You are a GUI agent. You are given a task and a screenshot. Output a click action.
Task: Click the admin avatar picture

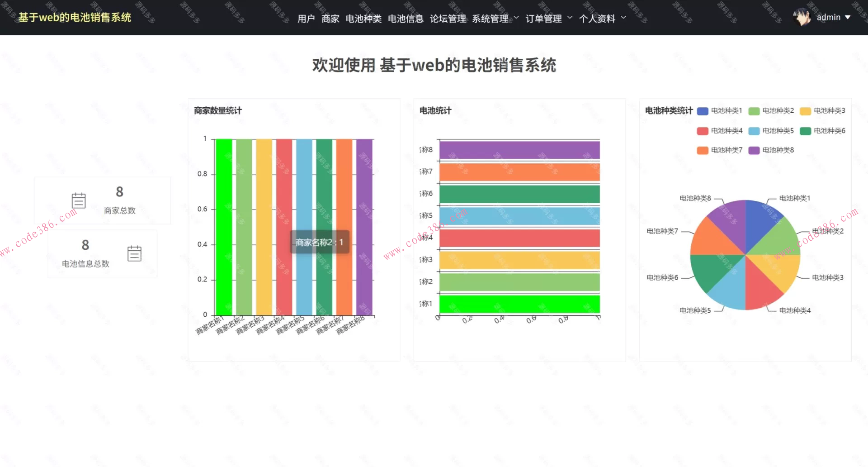[802, 17]
